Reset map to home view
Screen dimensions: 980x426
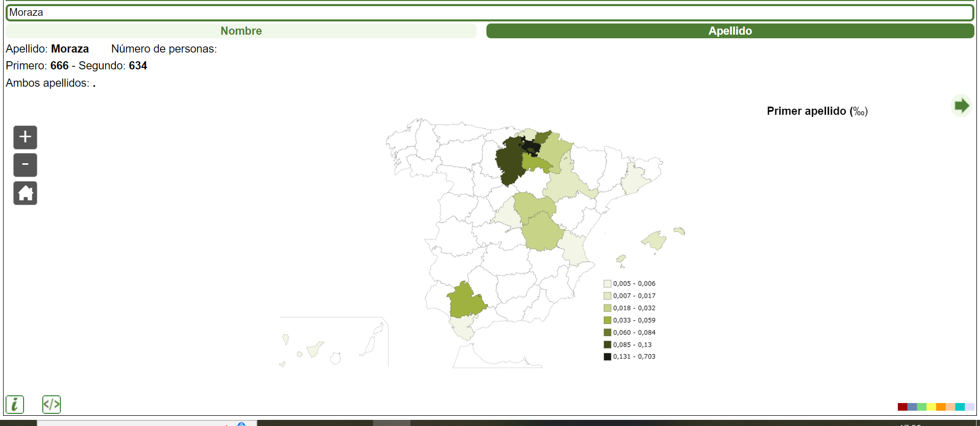[x=25, y=193]
